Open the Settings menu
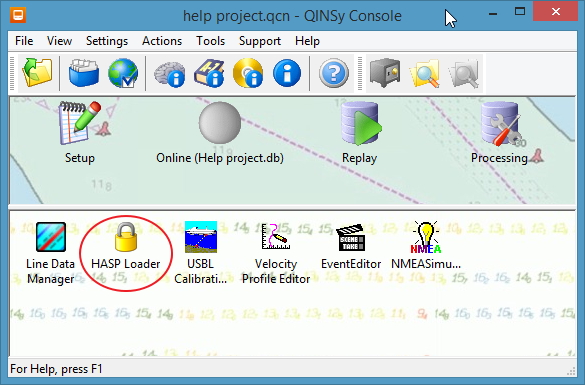 (107, 41)
